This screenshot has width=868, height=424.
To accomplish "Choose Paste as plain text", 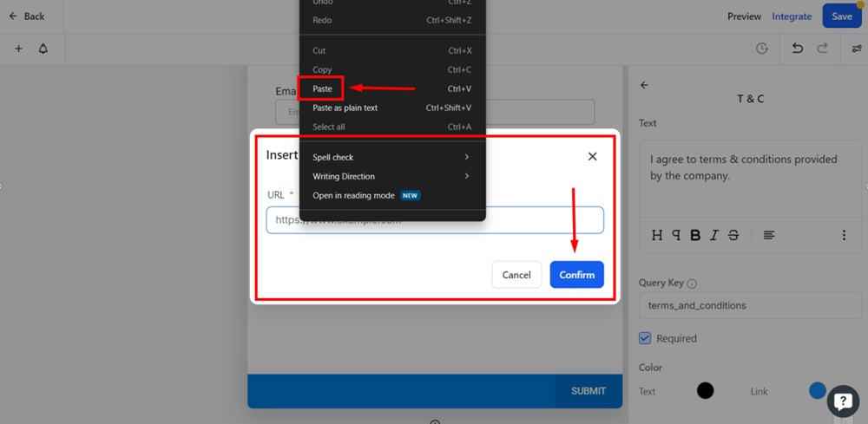I will click(x=392, y=108).
